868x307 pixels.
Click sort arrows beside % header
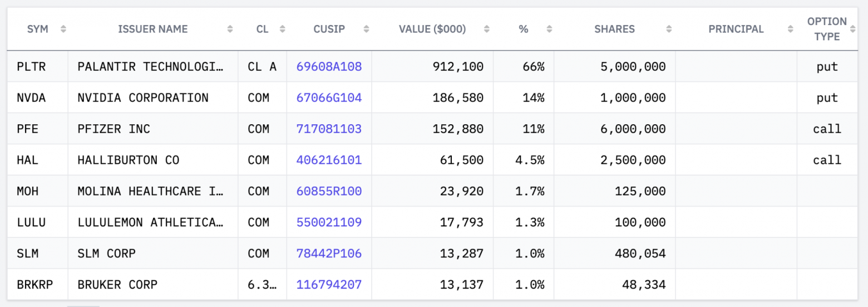[x=549, y=29]
